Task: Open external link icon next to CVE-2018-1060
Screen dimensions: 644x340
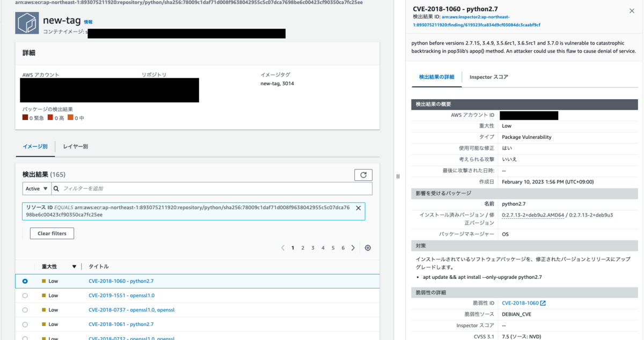Action: pyautogui.click(x=543, y=304)
